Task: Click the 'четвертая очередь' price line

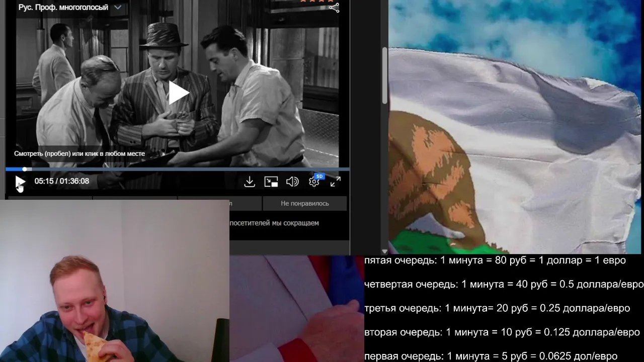Action: click(x=504, y=284)
